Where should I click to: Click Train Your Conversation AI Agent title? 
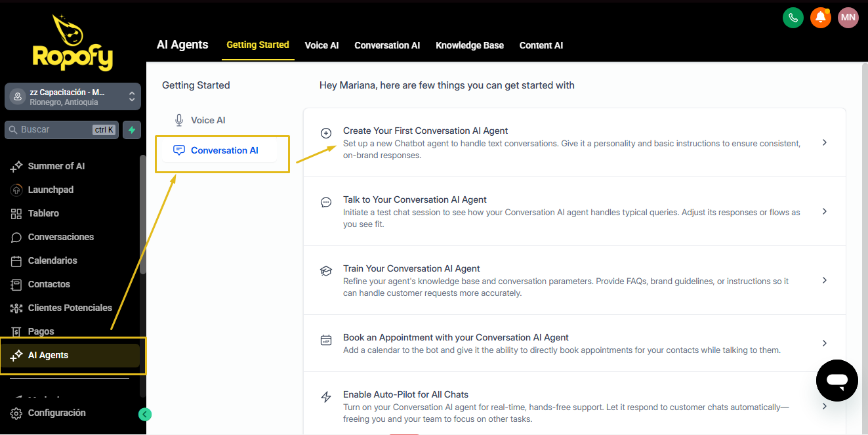(x=411, y=268)
